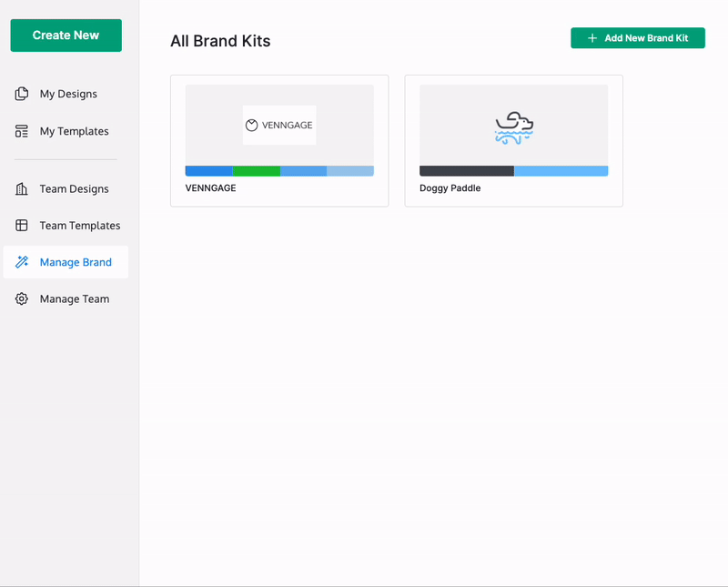Screen dimensions: 728x587
Task: Select the My Templates menu label
Action: click(x=75, y=131)
